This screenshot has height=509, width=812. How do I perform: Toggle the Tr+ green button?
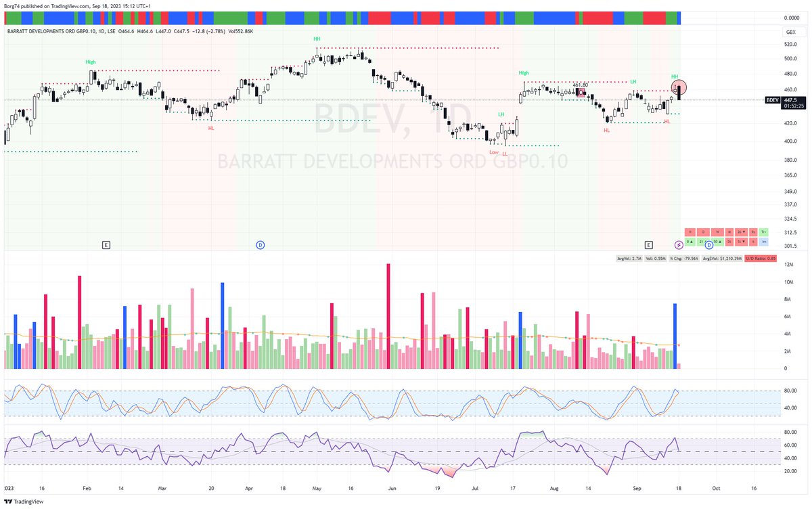coord(764,232)
